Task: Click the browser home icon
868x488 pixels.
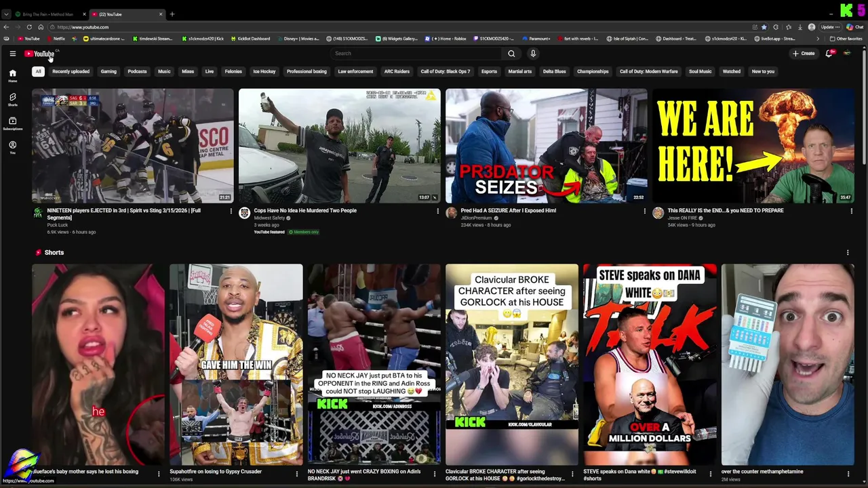Action: (x=41, y=27)
